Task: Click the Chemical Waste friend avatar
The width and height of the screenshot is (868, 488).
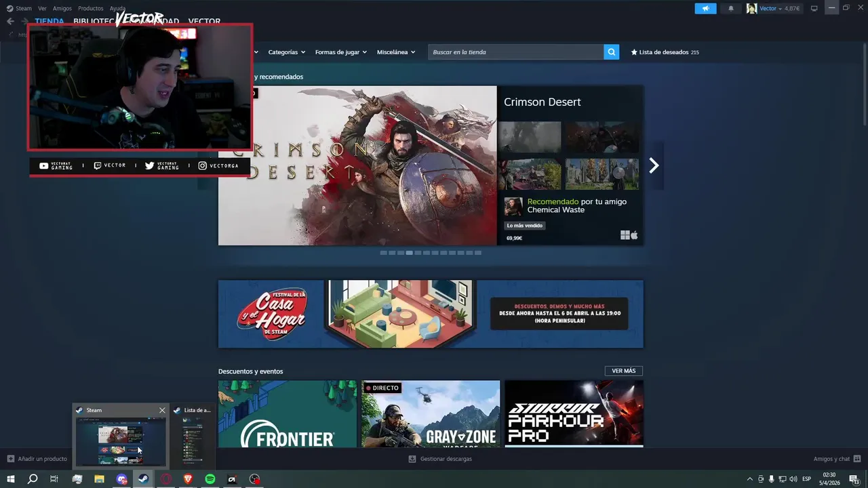Action: [513, 206]
